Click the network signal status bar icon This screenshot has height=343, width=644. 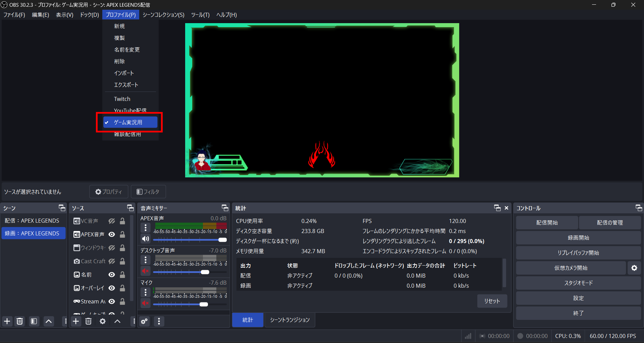pyautogui.click(x=468, y=336)
